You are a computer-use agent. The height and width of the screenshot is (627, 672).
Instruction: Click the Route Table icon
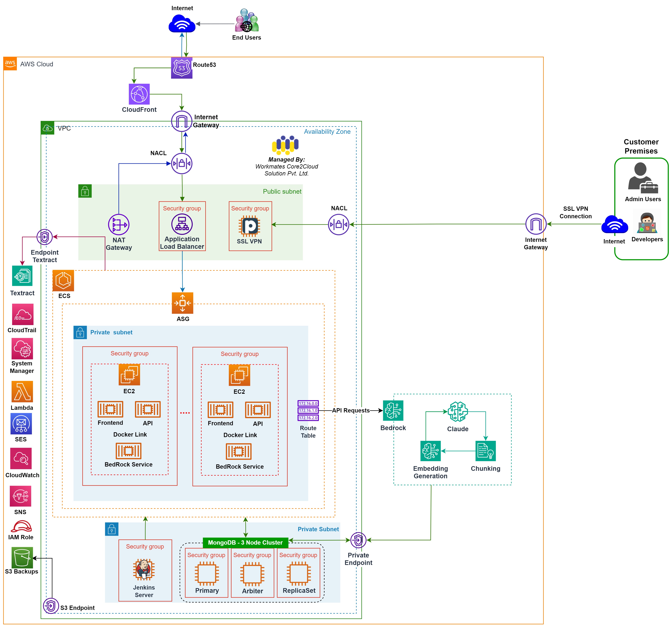pos(308,411)
